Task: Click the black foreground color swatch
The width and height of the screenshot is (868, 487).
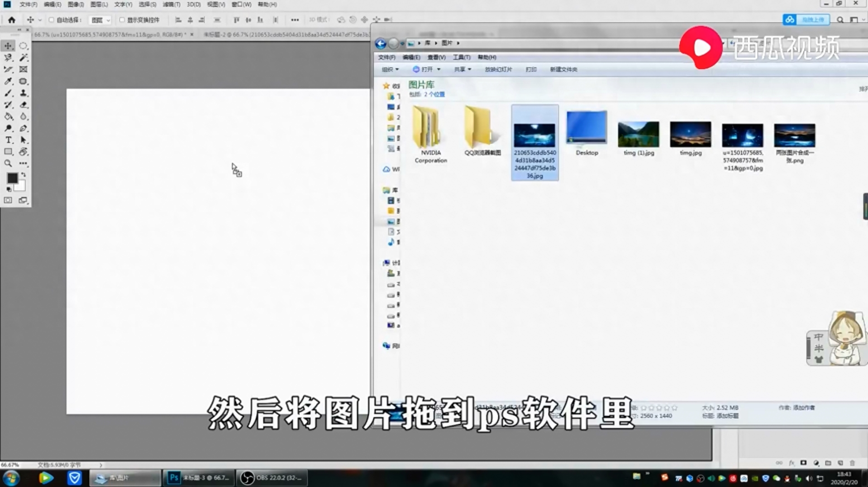Action: coord(12,178)
